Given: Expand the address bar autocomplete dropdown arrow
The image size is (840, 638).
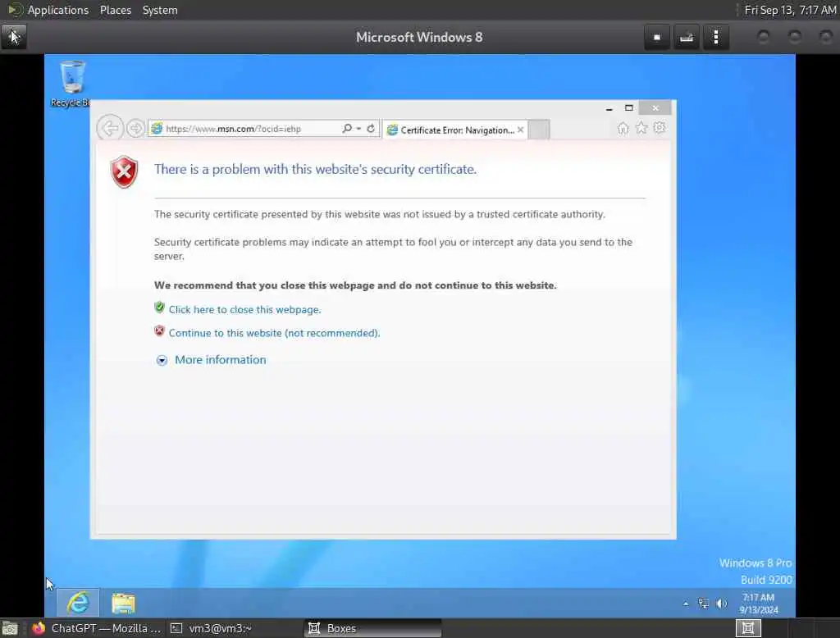Looking at the screenshot, I should [x=358, y=129].
